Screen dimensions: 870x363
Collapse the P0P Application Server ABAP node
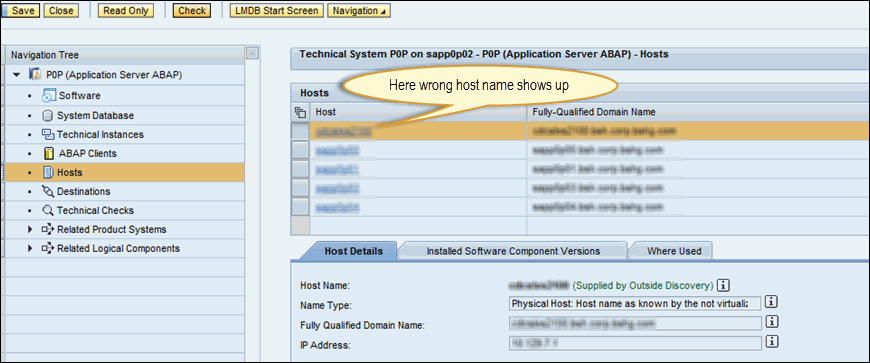click(x=17, y=74)
